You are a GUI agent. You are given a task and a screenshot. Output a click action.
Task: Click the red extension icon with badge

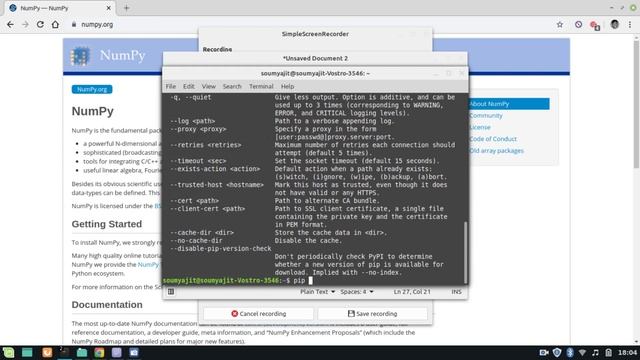[x=595, y=25]
